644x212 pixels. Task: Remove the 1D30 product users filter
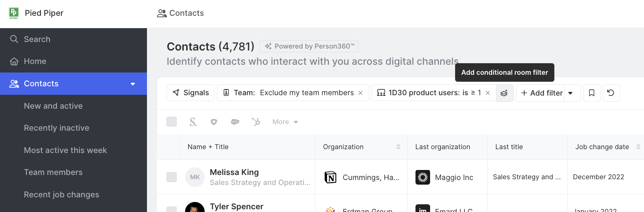488,93
